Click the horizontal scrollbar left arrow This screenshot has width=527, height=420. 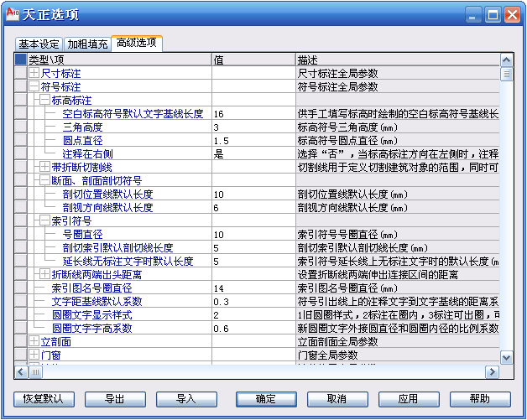21,370
